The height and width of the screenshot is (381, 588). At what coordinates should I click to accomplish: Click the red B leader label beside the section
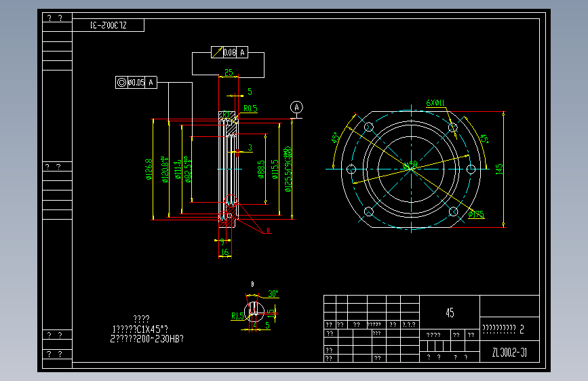click(x=268, y=230)
